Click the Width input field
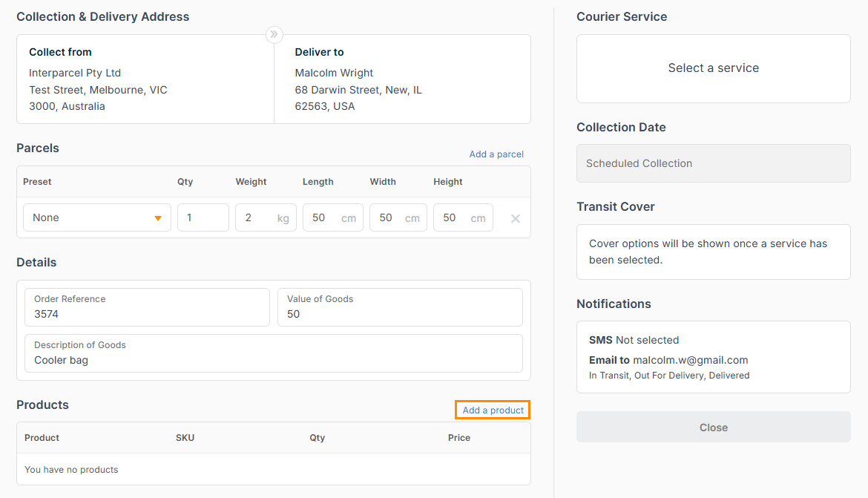Screen dimensions: 868x498 [389, 218]
